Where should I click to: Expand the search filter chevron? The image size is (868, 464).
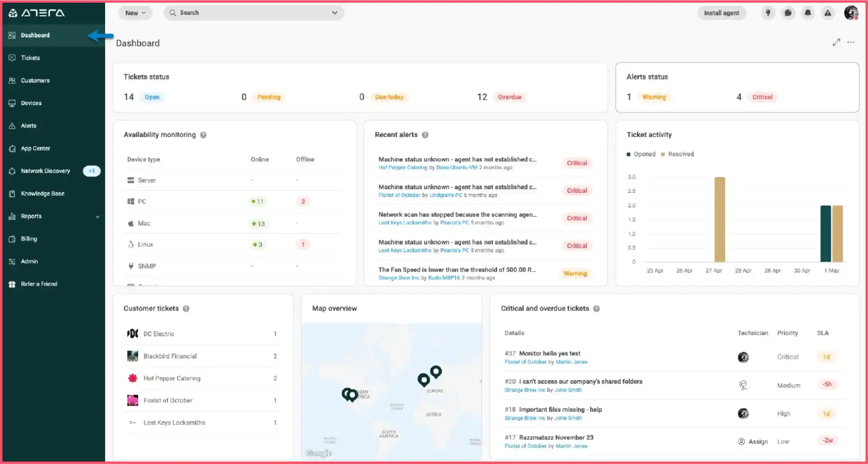(334, 13)
